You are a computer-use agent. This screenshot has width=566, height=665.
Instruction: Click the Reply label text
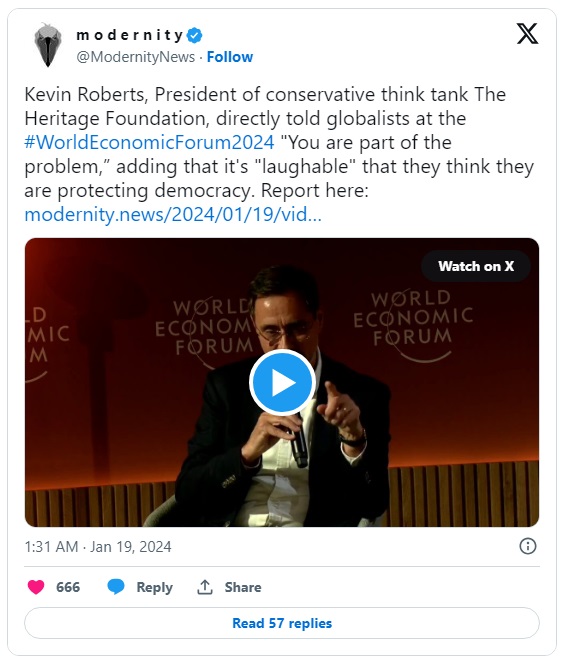[154, 587]
